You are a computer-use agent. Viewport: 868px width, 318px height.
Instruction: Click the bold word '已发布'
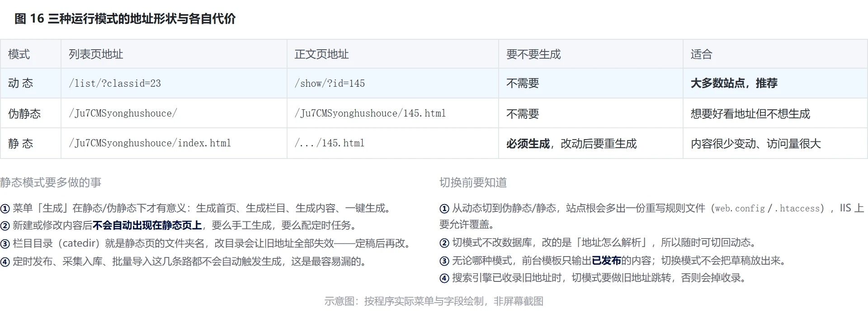[607, 260]
